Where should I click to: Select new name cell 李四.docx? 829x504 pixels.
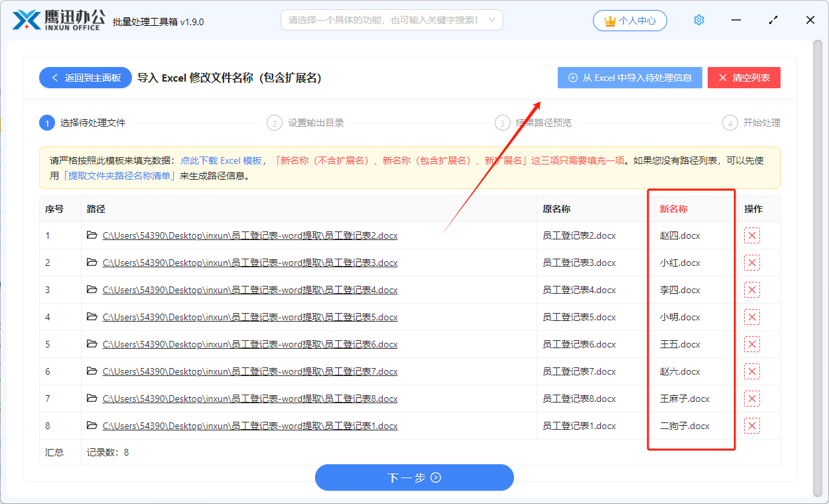[680, 290]
